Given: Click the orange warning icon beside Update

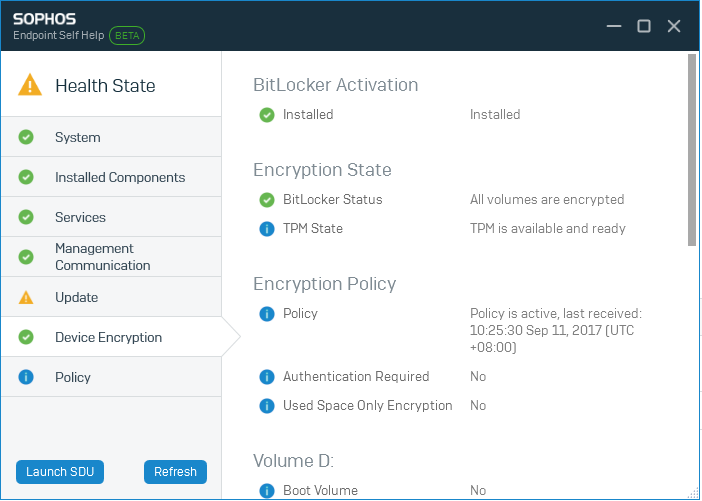Looking at the screenshot, I should coord(26,297).
